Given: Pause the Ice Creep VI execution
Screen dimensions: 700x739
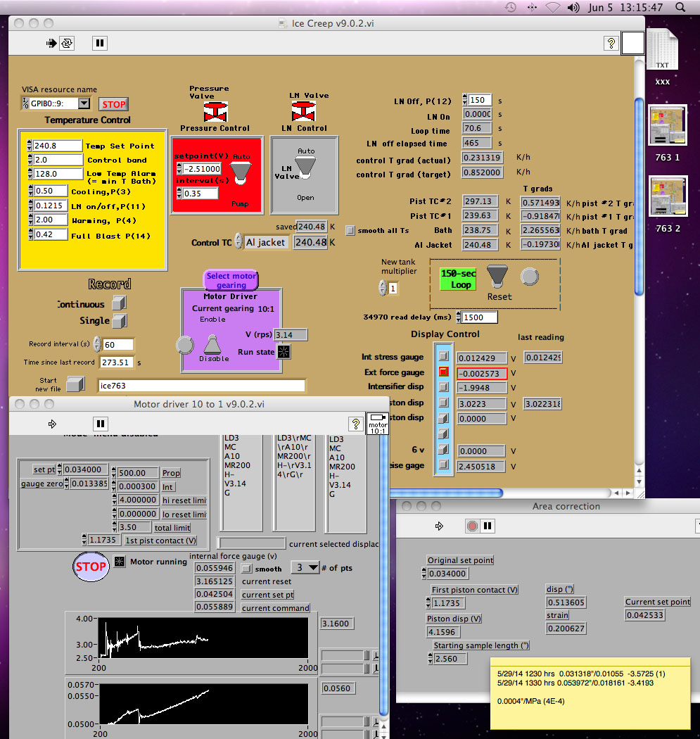Looking at the screenshot, I should pos(100,44).
